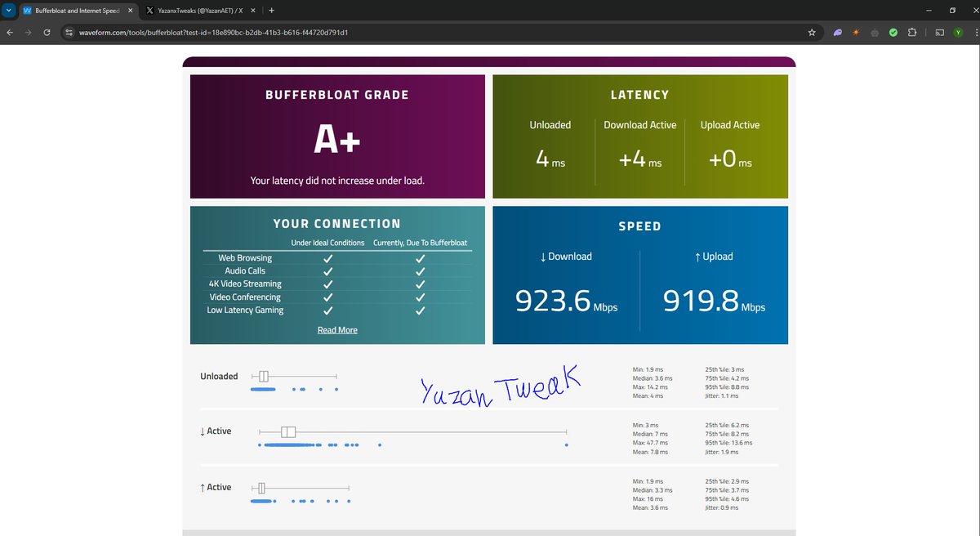Go forward to the next page
Image resolution: width=980 pixels, height=536 pixels.
(28, 33)
